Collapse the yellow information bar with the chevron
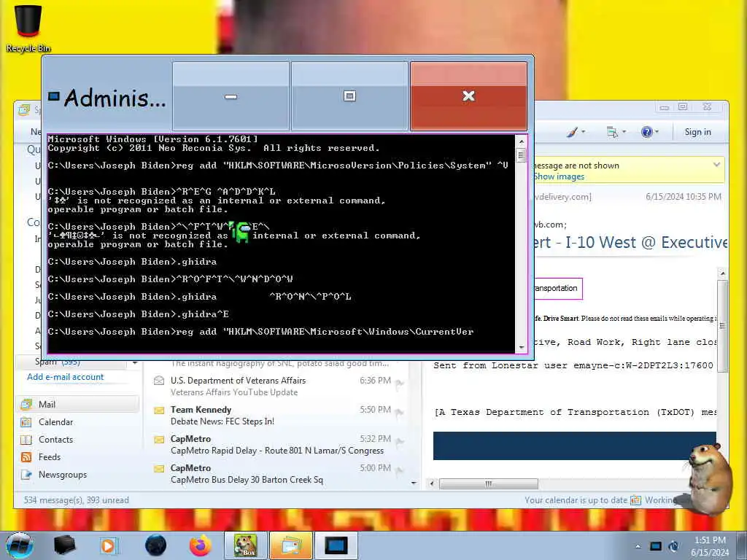 (x=716, y=165)
